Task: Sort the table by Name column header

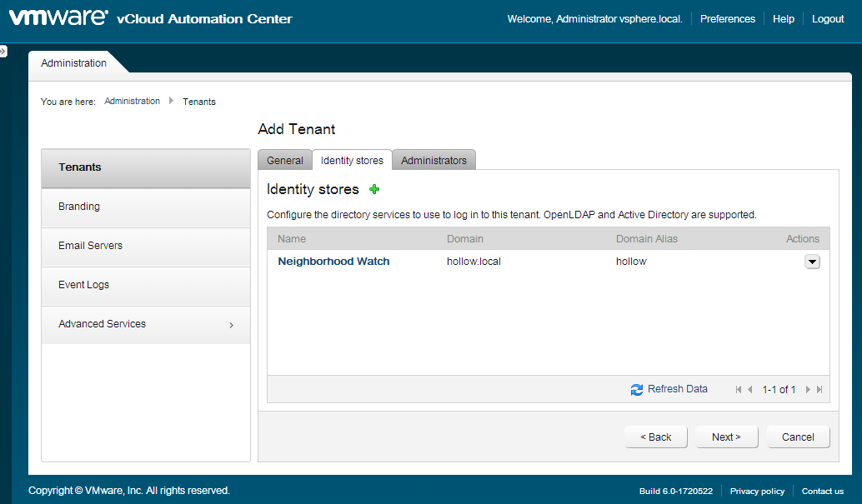Action: pos(292,239)
